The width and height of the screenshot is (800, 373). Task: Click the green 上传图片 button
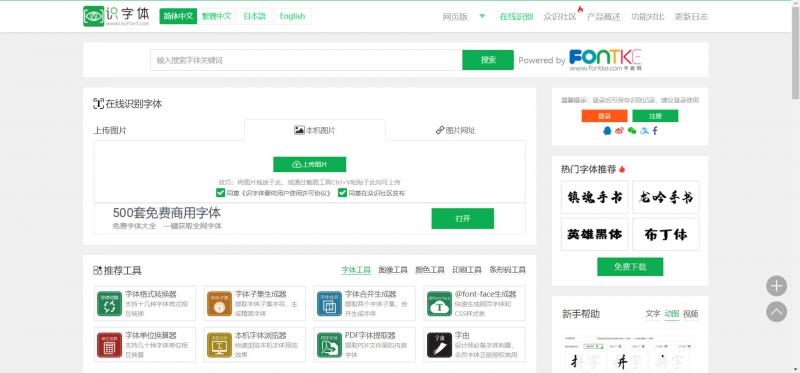(310, 164)
